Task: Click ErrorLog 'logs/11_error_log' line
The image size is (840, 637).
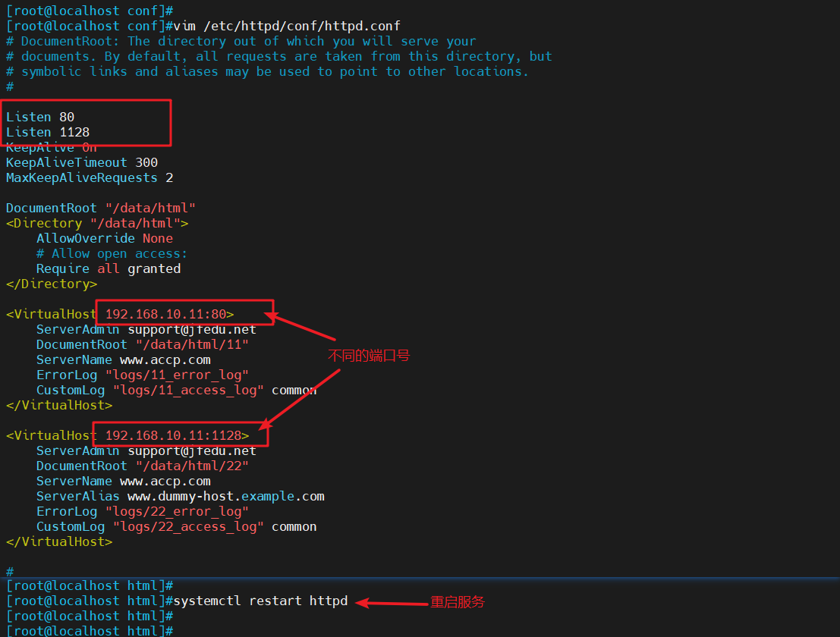Action: point(143,375)
